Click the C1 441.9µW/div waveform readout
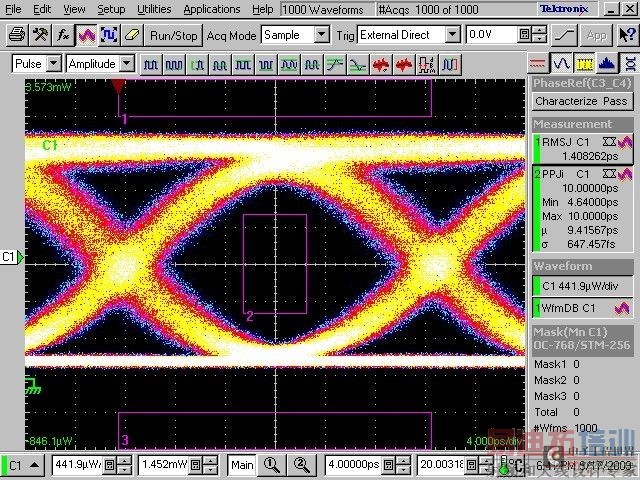Viewport: 640px width, 480px height. click(x=583, y=286)
